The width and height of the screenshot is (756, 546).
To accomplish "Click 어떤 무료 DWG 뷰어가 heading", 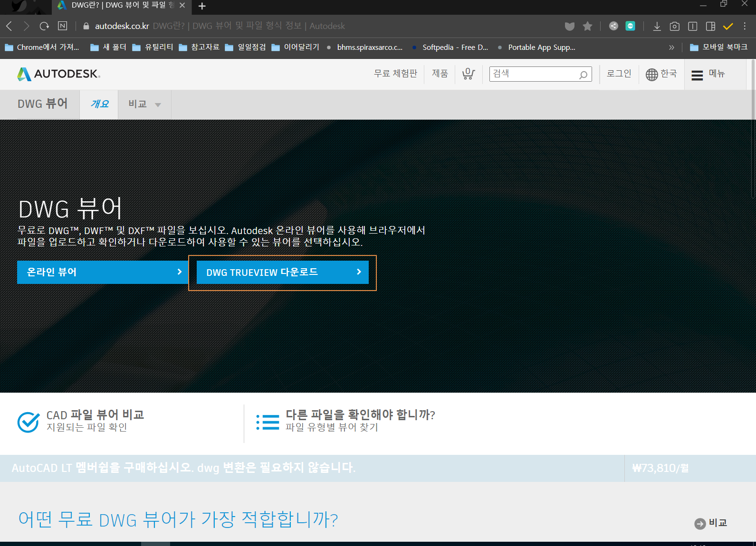I will (x=178, y=519).
